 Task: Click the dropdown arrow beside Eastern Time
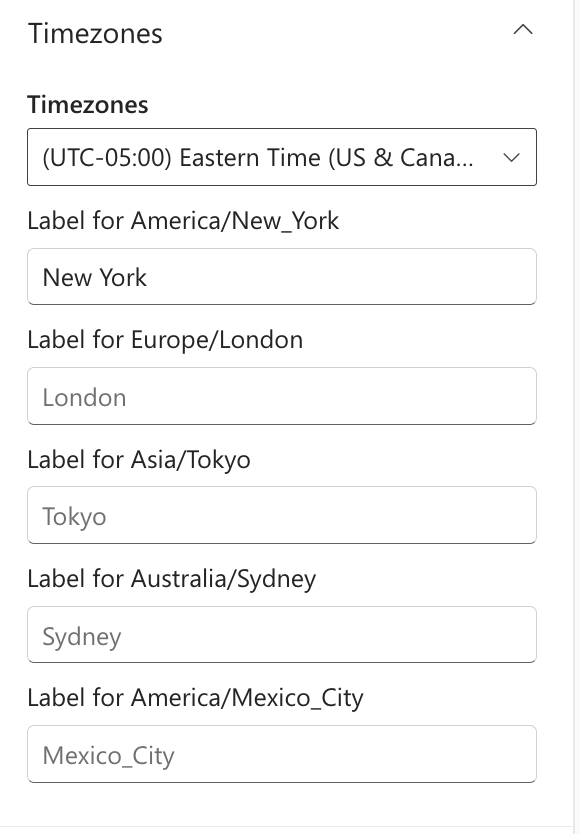512,157
